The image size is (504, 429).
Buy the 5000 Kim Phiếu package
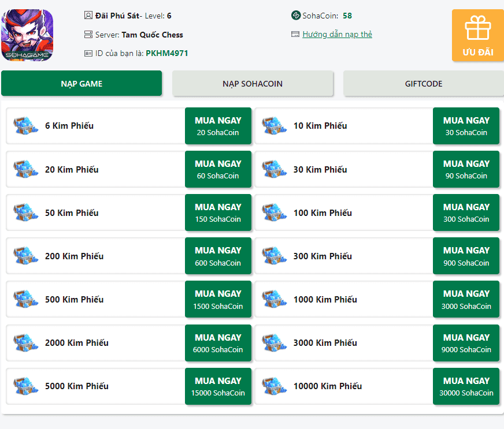[218, 386]
